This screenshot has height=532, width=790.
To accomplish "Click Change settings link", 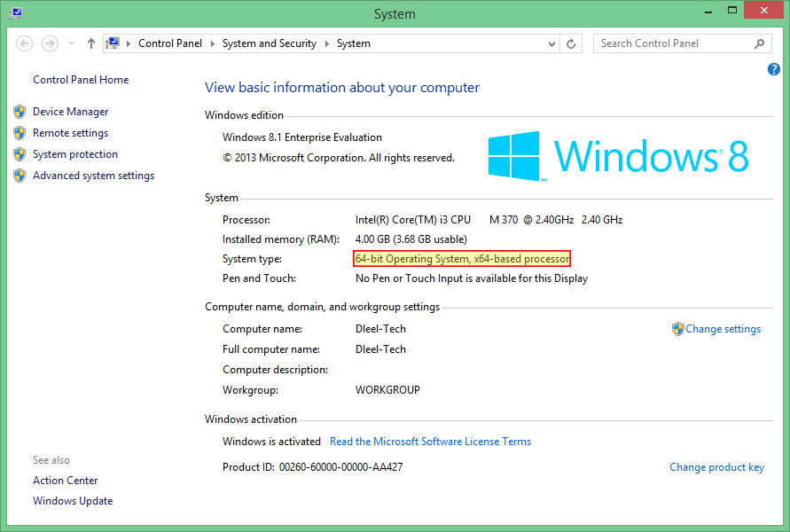I will point(723,329).
